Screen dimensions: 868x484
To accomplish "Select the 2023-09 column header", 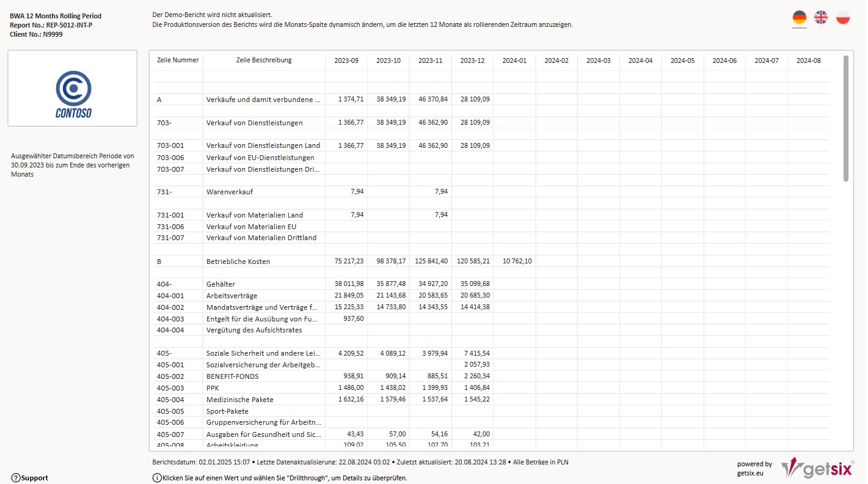I will pyautogui.click(x=346, y=61).
